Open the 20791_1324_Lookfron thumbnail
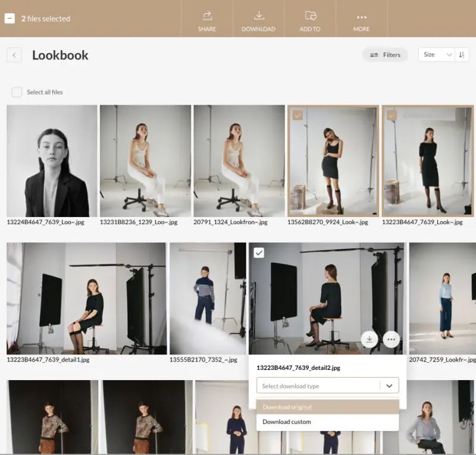Image resolution: width=476 pixels, height=455 pixels. [x=239, y=161]
